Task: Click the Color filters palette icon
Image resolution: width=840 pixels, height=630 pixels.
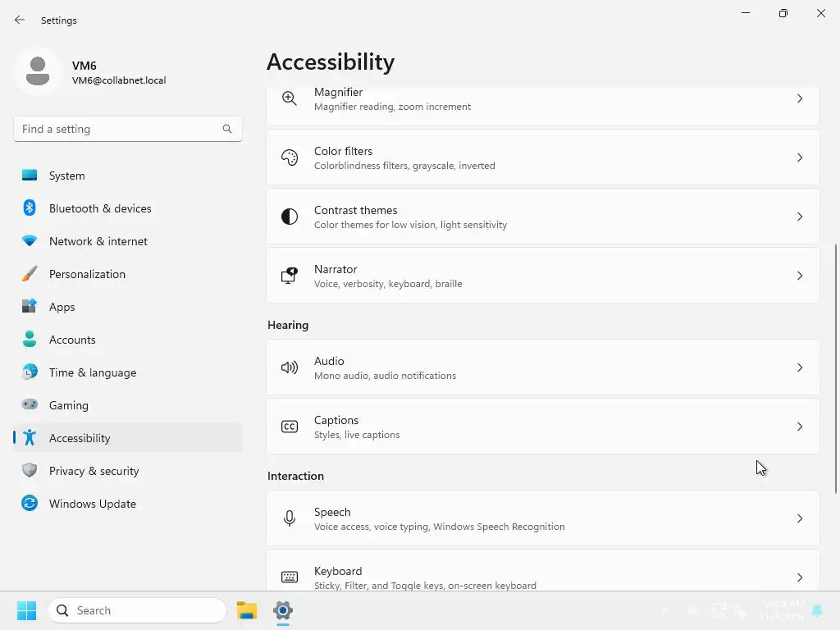Action: pyautogui.click(x=289, y=157)
